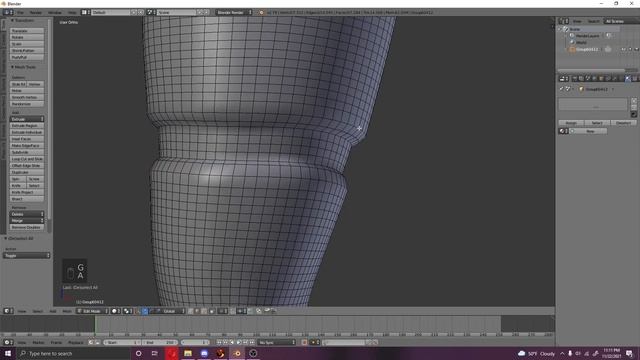
Task: Open the Merge dropdown in tool shelf
Action: 27,220
